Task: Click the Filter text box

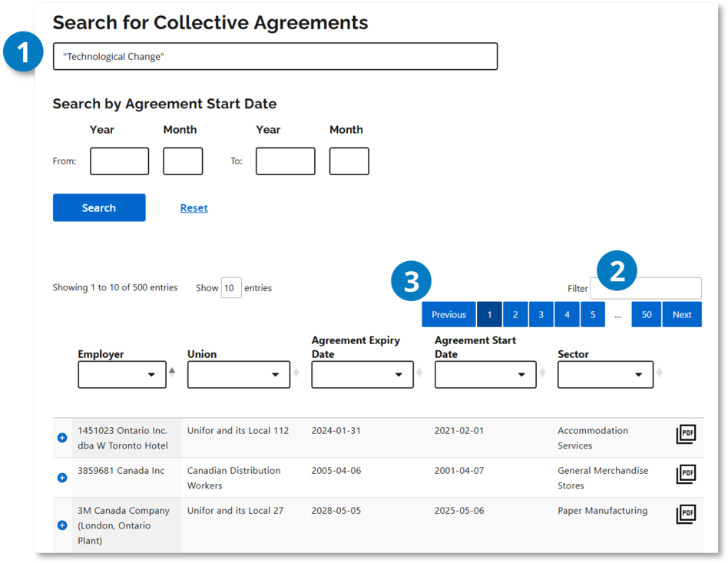Action: [645, 288]
